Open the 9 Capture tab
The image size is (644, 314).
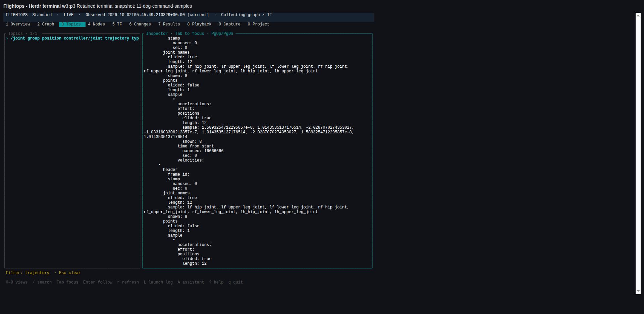click(x=229, y=24)
